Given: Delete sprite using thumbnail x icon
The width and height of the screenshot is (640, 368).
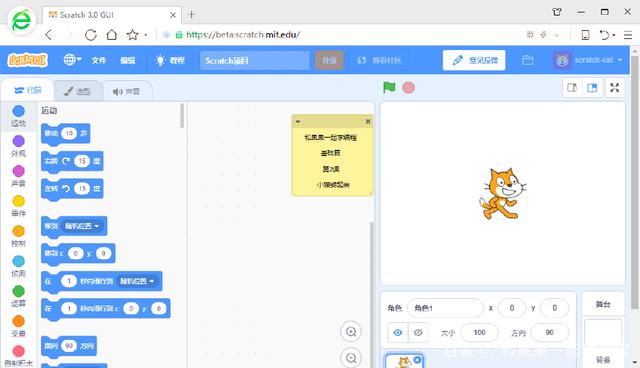Looking at the screenshot, I should pos(417,359).
